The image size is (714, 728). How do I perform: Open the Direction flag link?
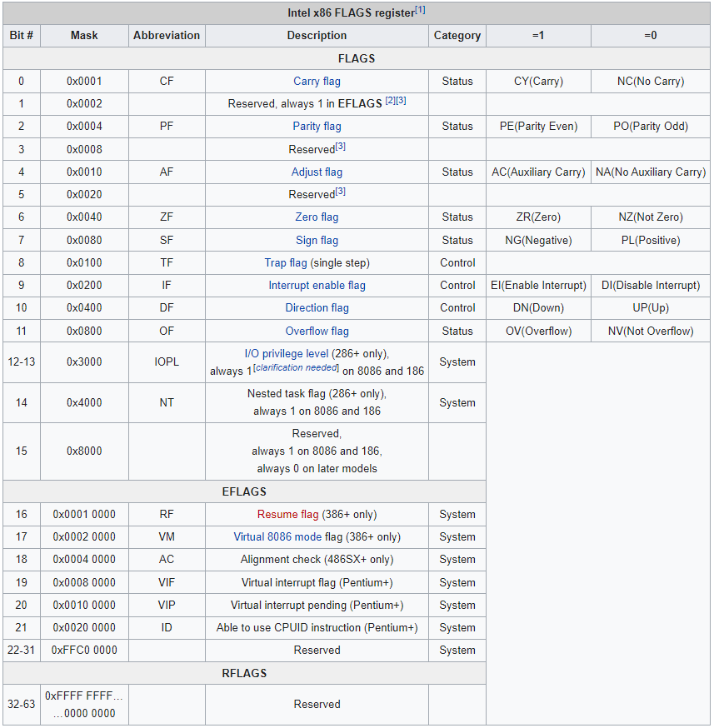[x=317, y=308]
